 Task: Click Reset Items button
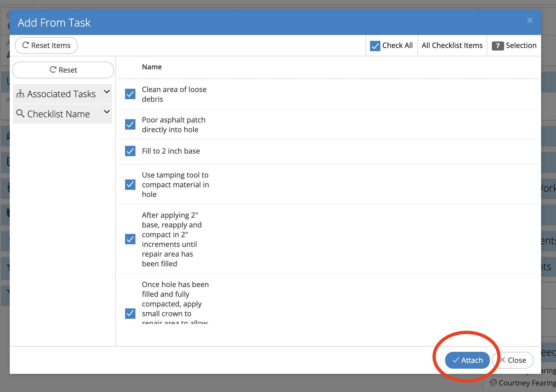pos(46,45)
